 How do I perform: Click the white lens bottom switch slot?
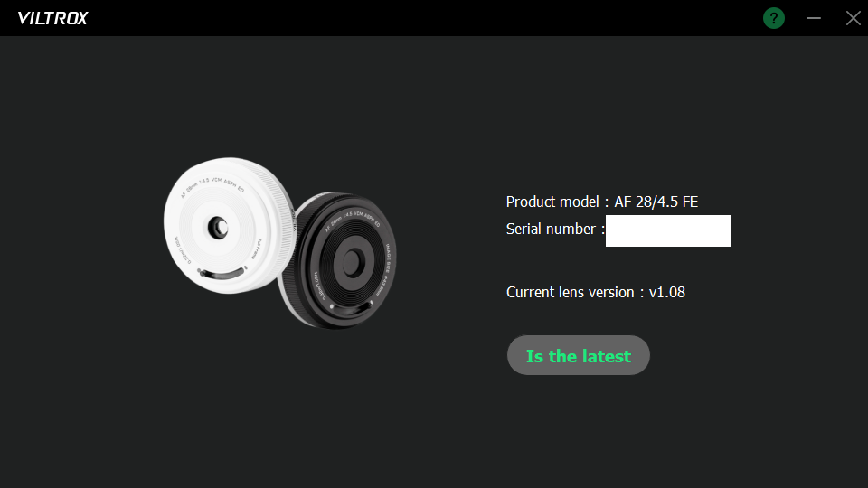point(222,273)
